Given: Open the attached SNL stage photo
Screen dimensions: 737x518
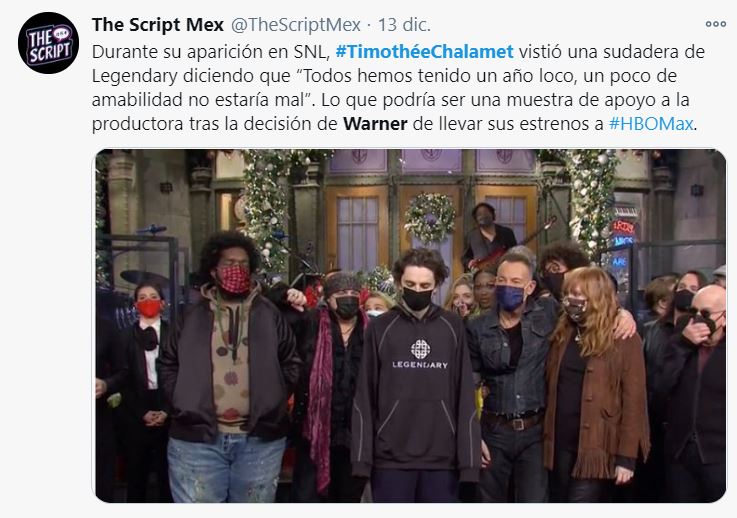Looking at the screenshot, I should pyautogui.click(x=410, y=326).
